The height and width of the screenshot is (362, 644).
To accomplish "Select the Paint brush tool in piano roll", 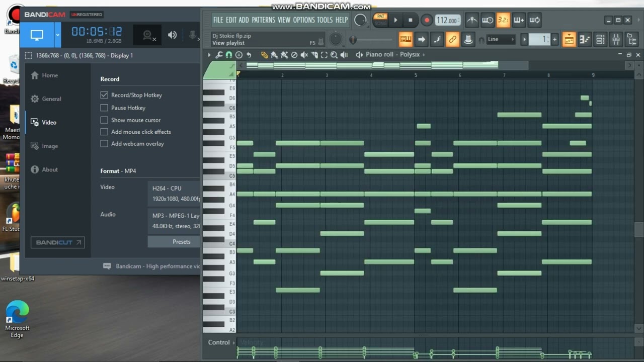I will pyautogui.click(x=274, y=55).
